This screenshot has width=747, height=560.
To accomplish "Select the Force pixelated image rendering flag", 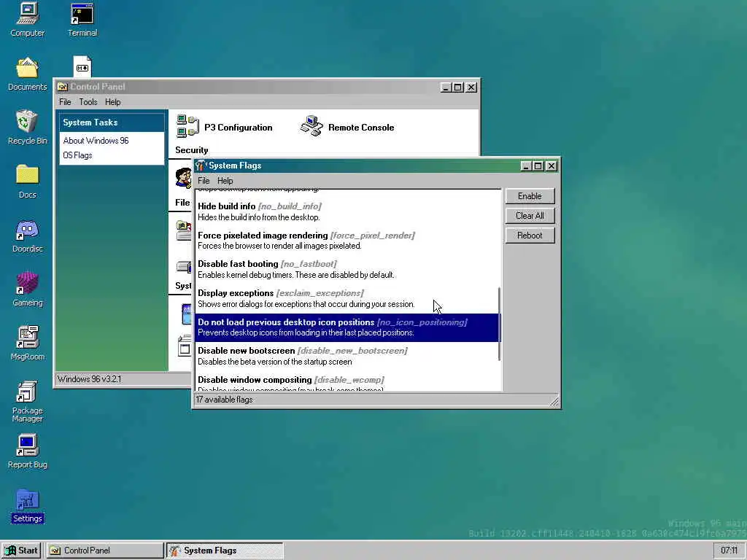I will [347, 241].
